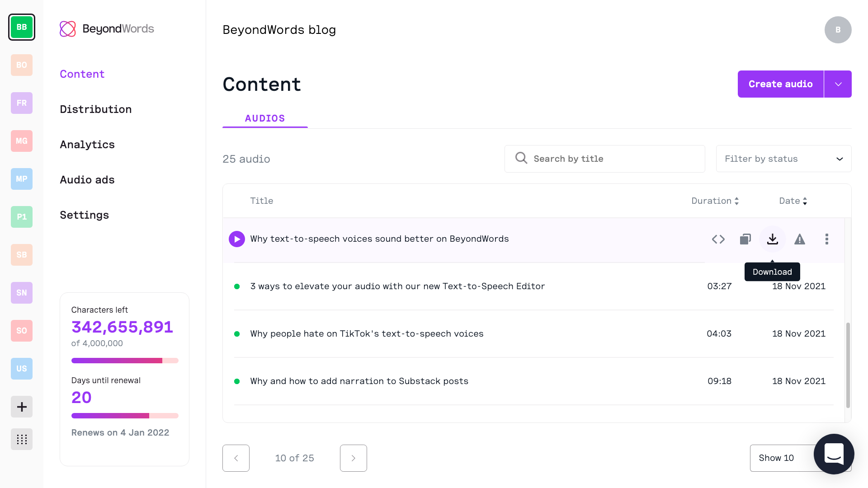
Task: Open the Distribution menu item
Action: pos(96,109)
